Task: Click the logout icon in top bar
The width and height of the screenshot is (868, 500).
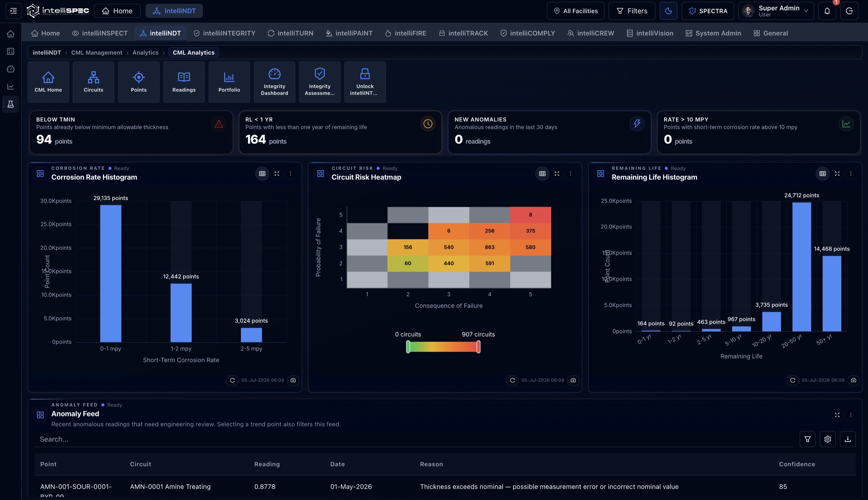Action: pyautogui.click(x=849, y=11)
